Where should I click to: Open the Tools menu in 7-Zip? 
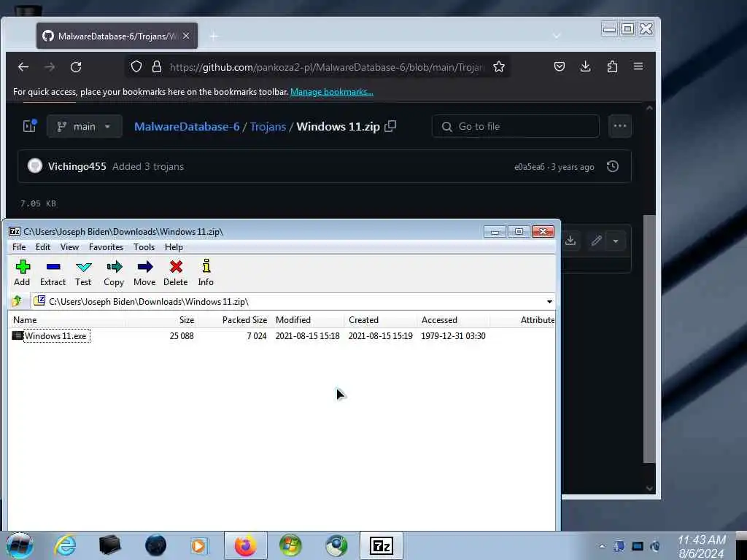(x=144, y=246)
